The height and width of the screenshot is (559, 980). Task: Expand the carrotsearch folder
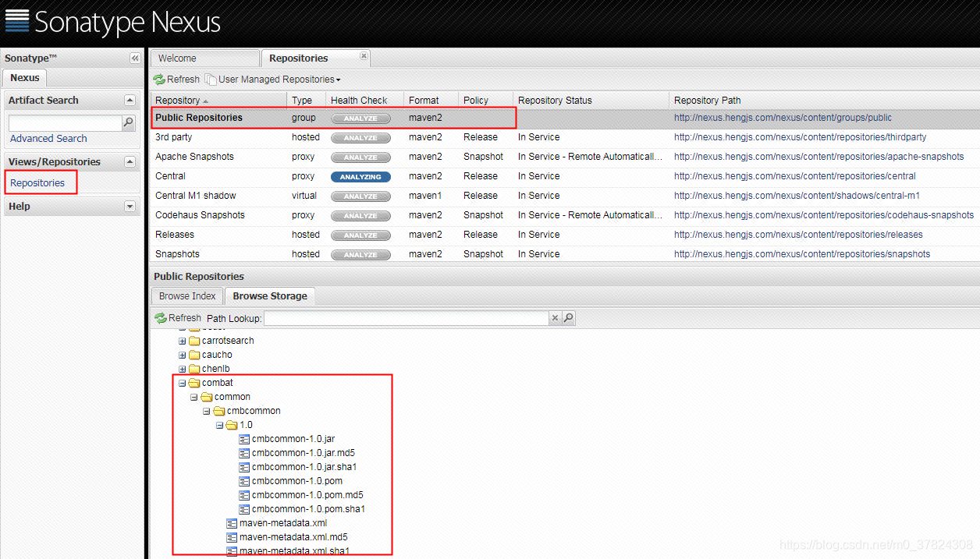(182, 341)
